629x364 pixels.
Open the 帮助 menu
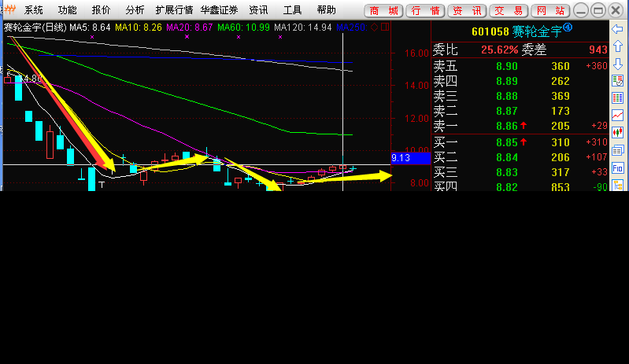point(326,10)
